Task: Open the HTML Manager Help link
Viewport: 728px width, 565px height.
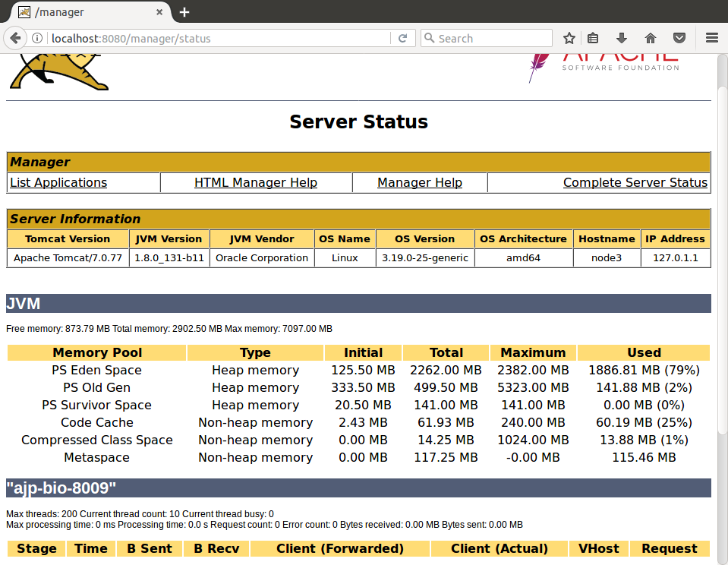Action: click(256, 182)
